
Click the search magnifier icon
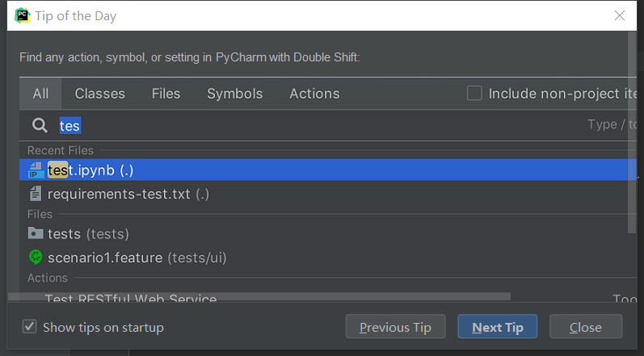coord(40,125)
